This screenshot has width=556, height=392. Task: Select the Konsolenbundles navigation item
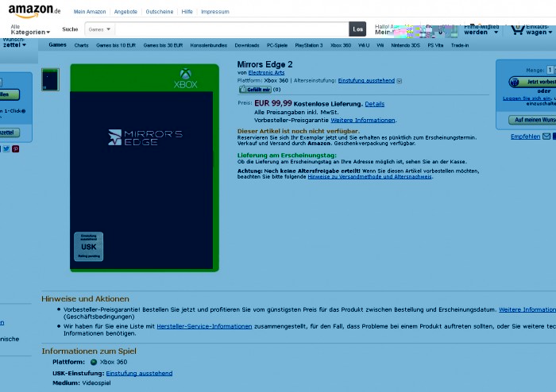tap(209, 45)
